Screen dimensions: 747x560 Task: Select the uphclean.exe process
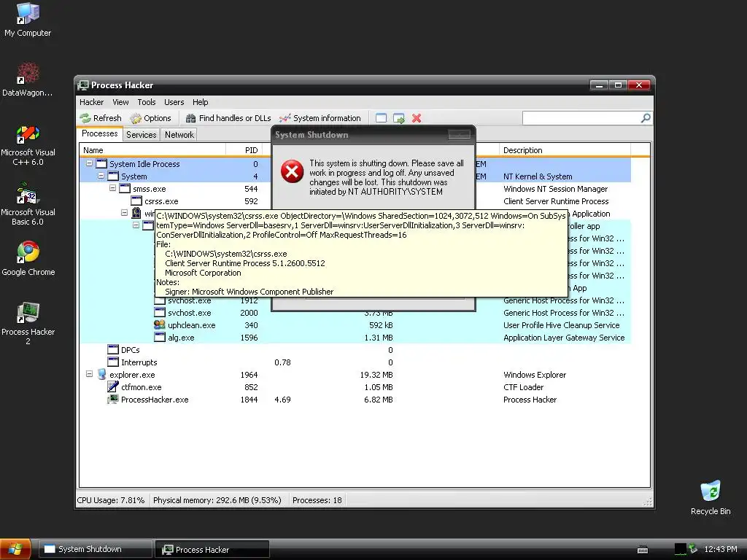tap(355, 324)
